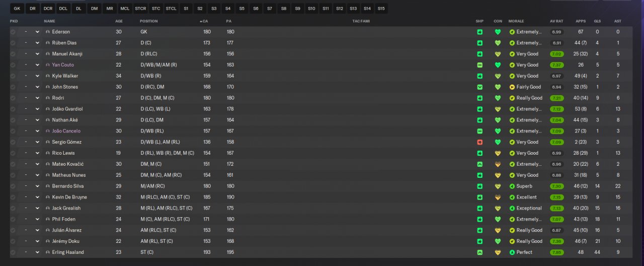Viewport: 644px width, 266px height.
Task: Select the DCR position filter tab
Action: click(x=48, y=9)
